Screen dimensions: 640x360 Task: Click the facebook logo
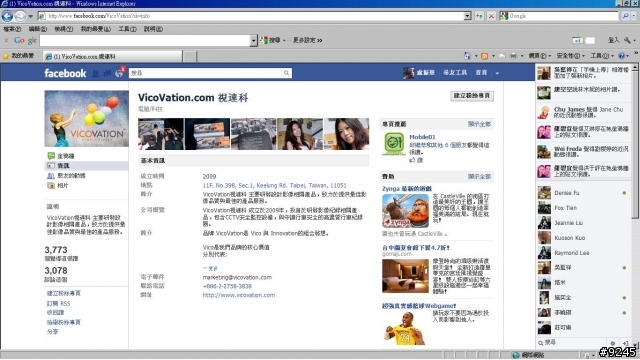point(65,73)
